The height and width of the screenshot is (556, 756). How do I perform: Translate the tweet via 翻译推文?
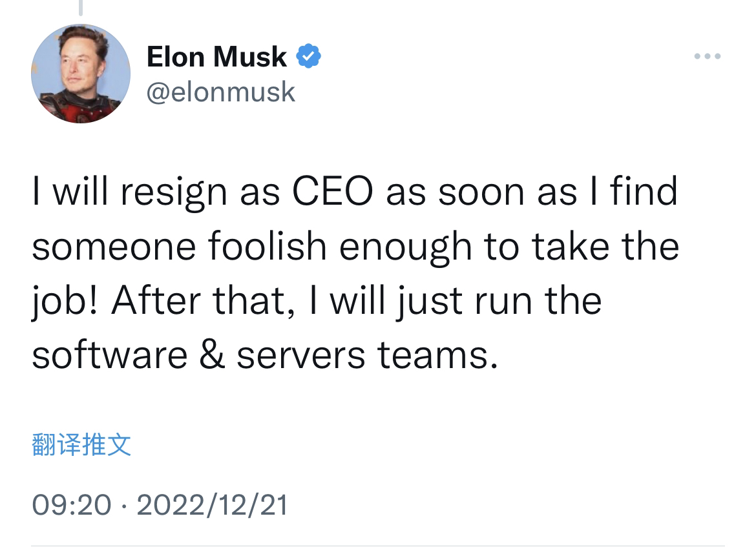81,444
